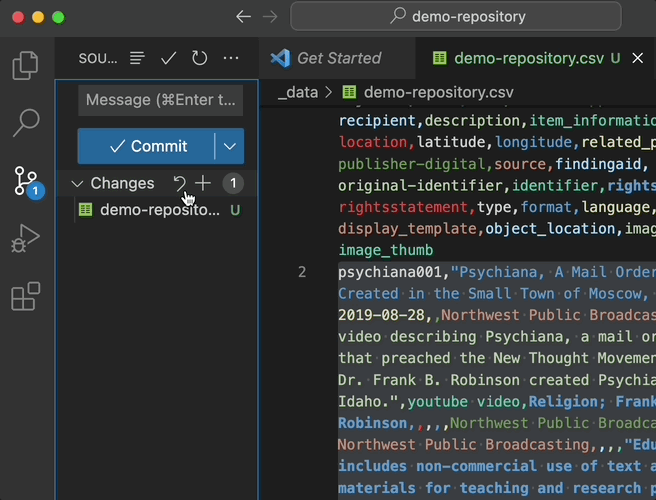Screen dimensions: 656x500
Task: Click the green macOS zoom window button
Action: click(x=58, y=18)
